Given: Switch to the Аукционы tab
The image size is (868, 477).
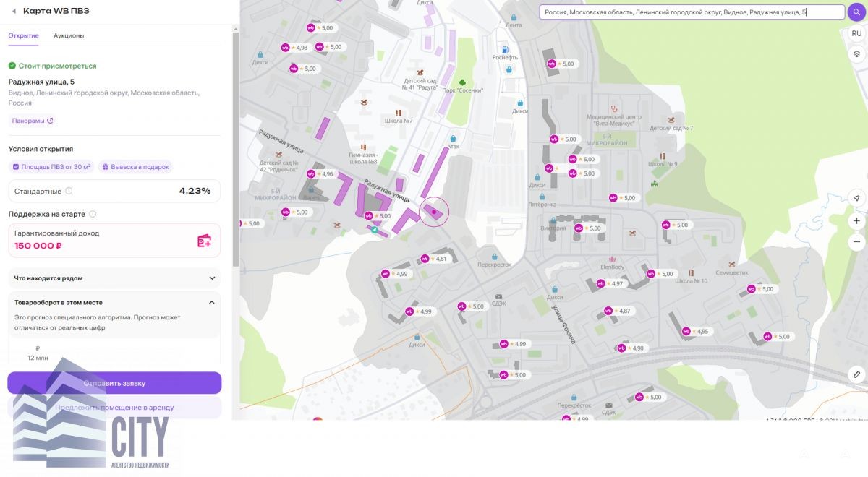Looking at the screenshot, I should point(69,35).
